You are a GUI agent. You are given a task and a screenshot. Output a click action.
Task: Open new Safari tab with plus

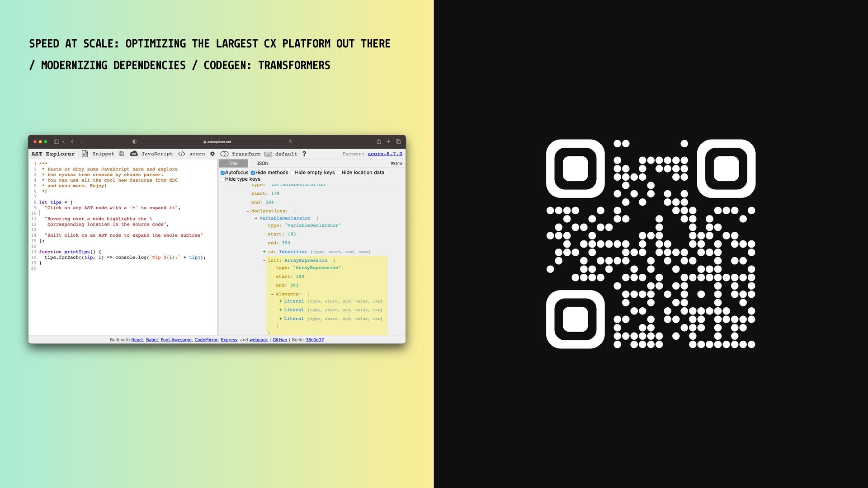pos(388,141)
